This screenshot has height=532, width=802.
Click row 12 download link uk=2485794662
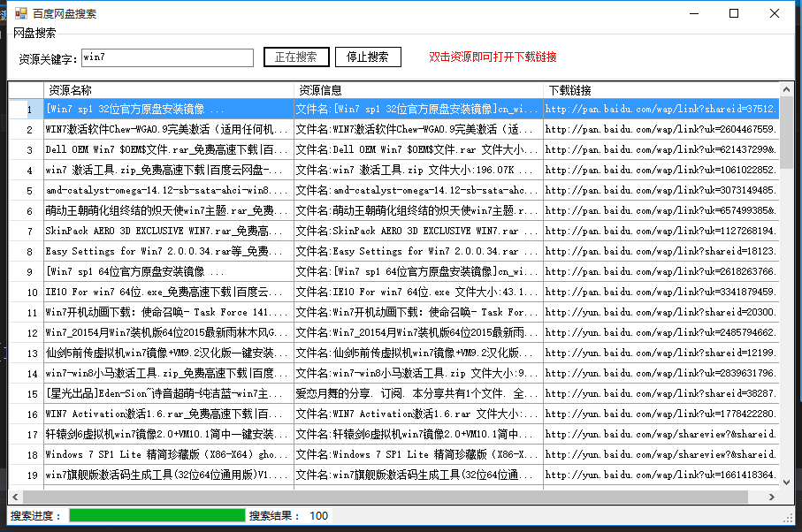click(661, 332)
